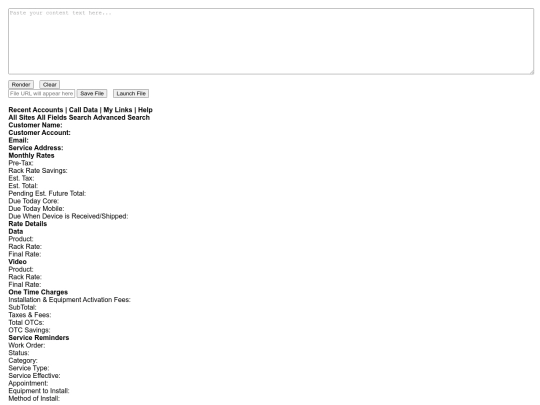
Task: Click the 'Due Today Mobile:' label
Action: 36,208
